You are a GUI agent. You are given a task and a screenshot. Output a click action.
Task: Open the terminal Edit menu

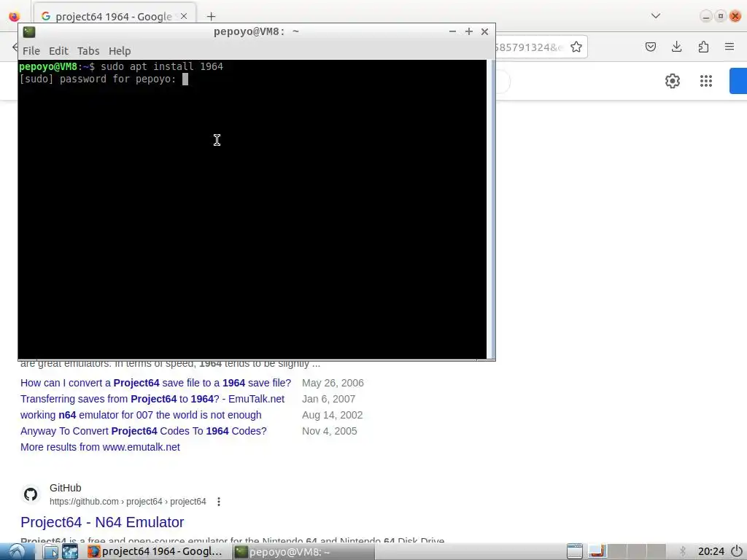(x=58, y=51)
